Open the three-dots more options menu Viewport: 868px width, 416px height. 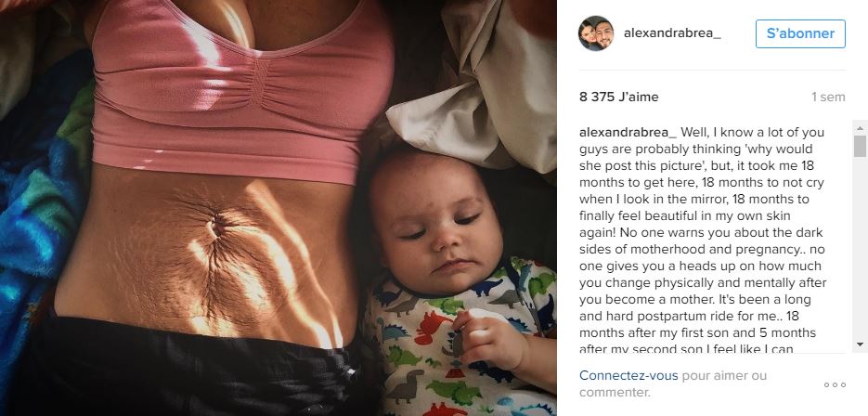[835, 385]
